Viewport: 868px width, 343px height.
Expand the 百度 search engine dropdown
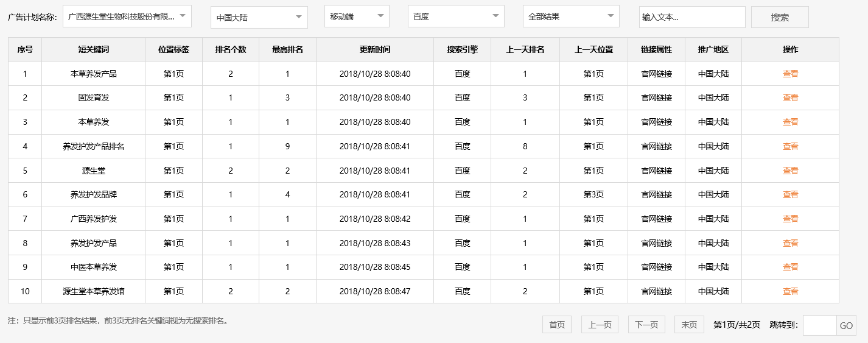456,16
